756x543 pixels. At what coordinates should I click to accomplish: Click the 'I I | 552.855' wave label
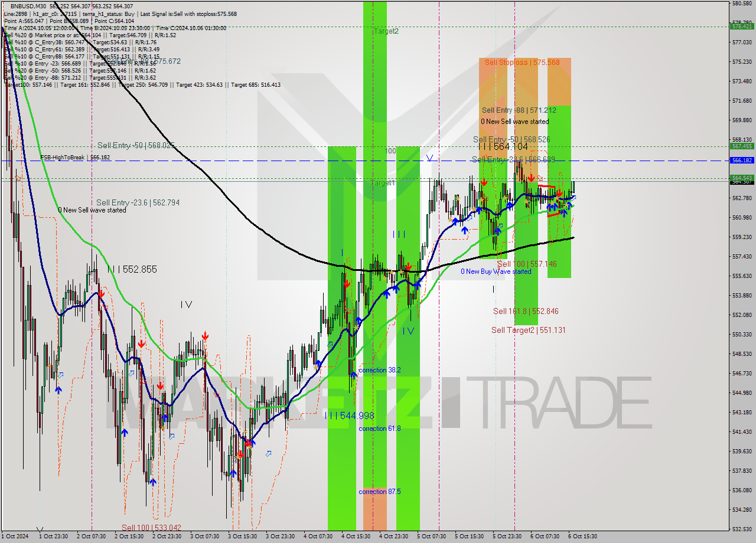click(132, 269)
